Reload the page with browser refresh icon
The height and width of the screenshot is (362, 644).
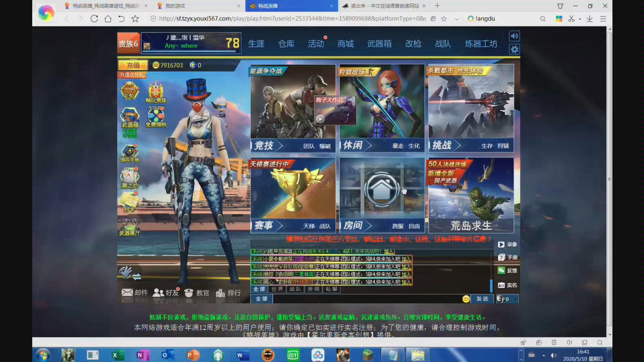(94, 19)
